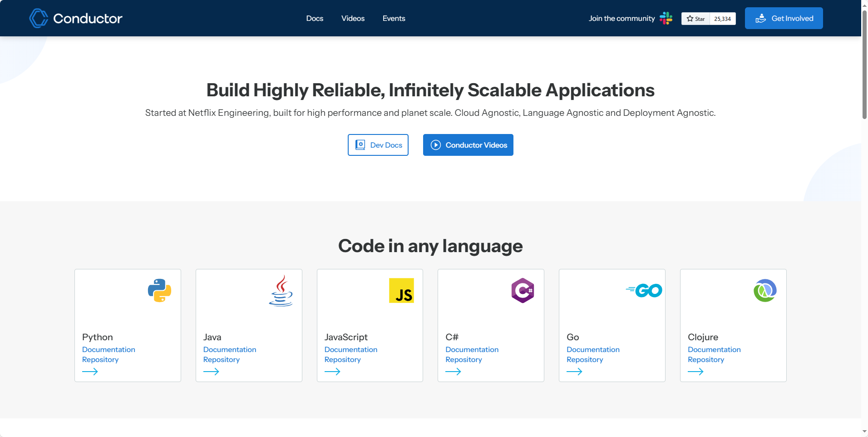Click the Java logo icon
868x437 pixels.
(281, 291)
